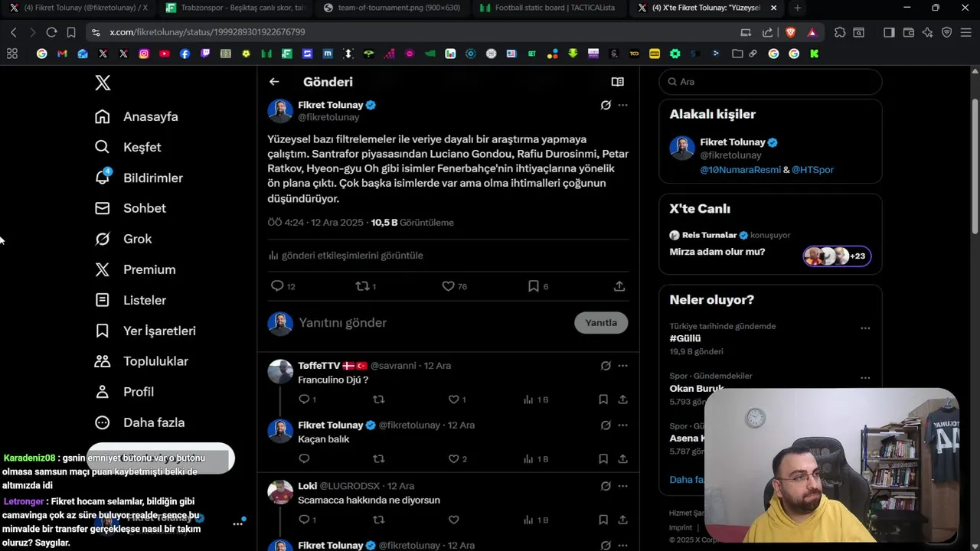The height and width of the screenshot is (551, 980).
Task: Share the main post
Action: [619, 286]
